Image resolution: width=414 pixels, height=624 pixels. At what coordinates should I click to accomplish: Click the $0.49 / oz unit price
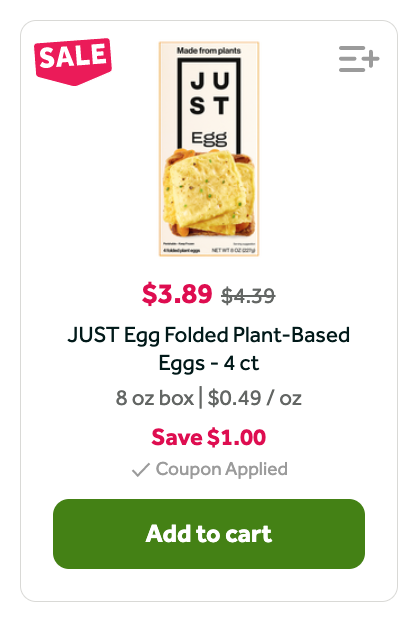click(x=255, y=398)
